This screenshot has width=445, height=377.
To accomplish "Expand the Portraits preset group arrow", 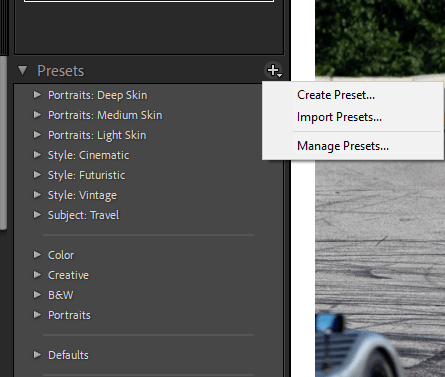I will click(37, 315).
